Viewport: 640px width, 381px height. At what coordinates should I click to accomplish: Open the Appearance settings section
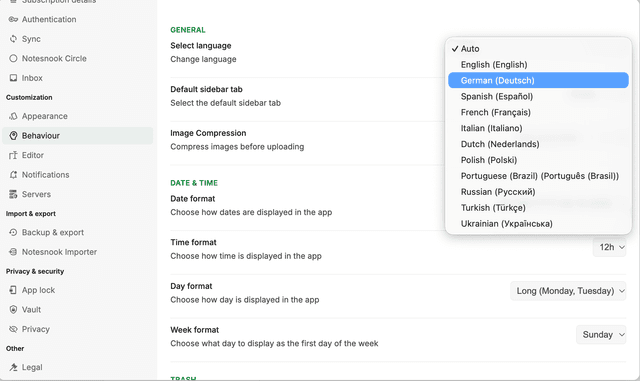78,116
